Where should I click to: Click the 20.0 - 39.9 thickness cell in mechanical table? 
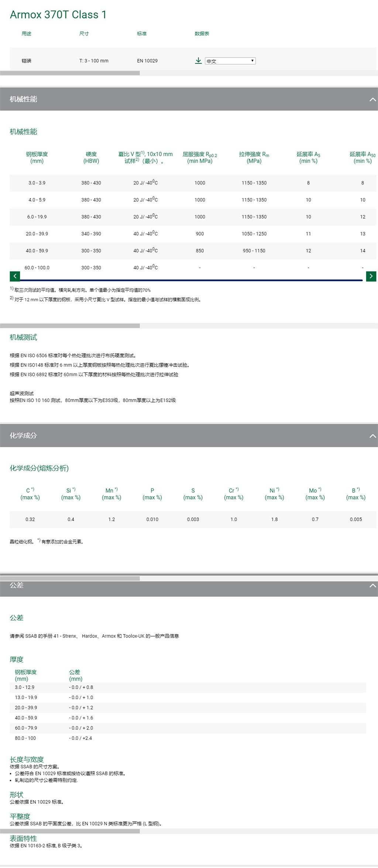(37, 234)
